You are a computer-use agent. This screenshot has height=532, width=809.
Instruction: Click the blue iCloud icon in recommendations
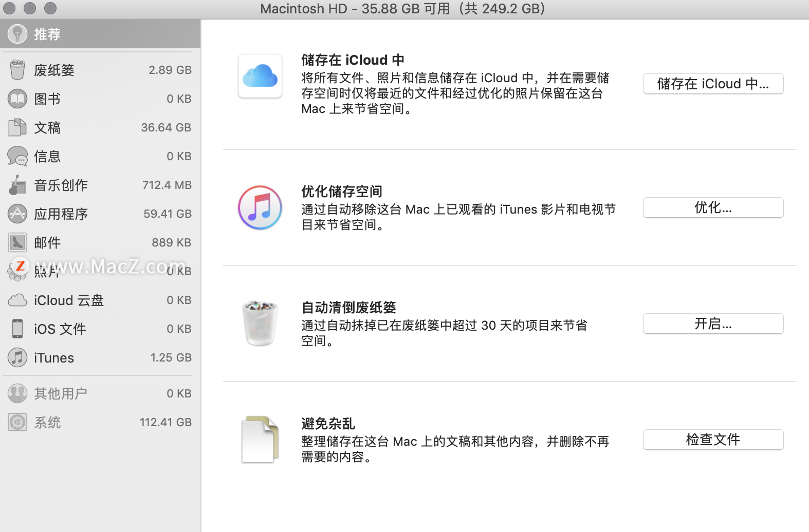pyautogui.click(x=260, y=76)
